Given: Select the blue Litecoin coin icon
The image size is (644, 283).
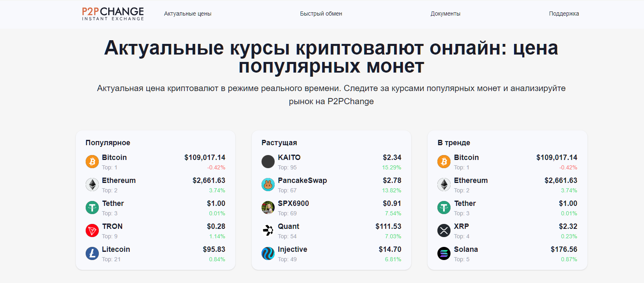Looking at the screenshot, I should click(92, 253).
